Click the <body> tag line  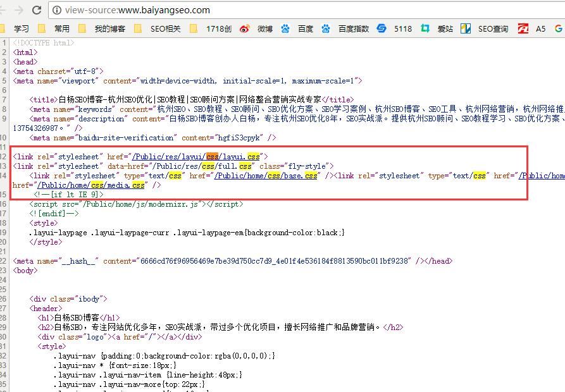(25, 271)
